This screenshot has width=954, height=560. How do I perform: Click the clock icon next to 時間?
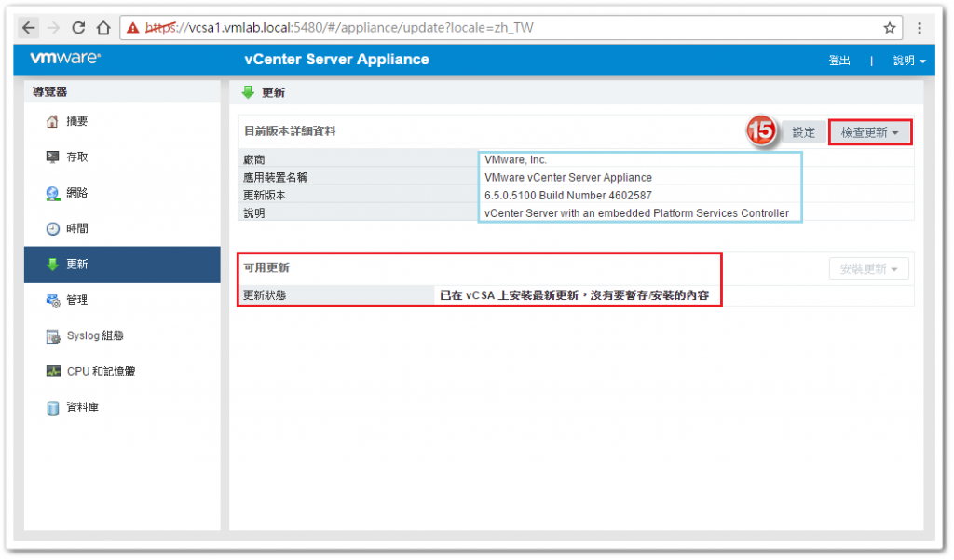53,229
